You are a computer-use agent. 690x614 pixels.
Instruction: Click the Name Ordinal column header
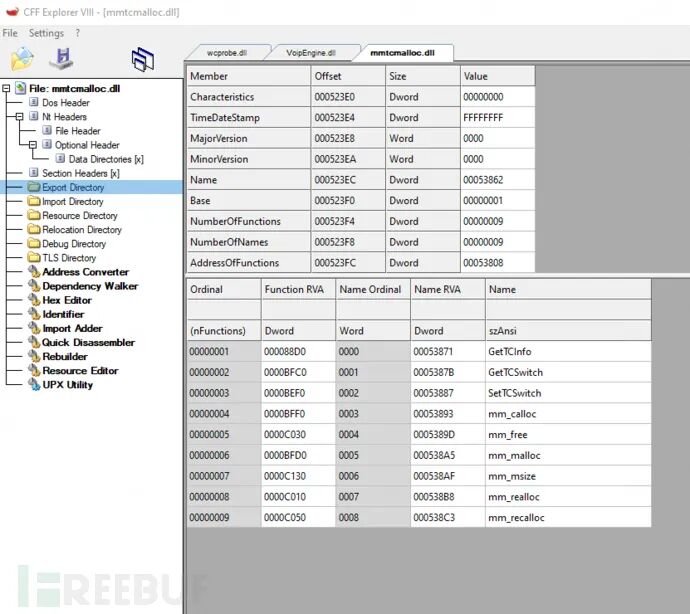tap(373, 289)
